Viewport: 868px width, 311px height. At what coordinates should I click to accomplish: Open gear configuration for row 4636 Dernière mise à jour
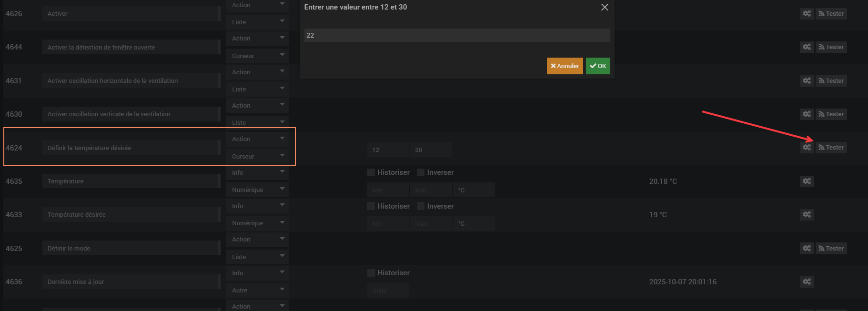[x=807, y=282]
